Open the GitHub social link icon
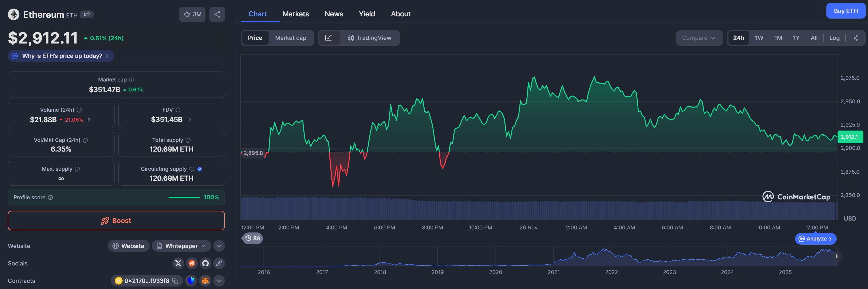 (x=205, y=263)
